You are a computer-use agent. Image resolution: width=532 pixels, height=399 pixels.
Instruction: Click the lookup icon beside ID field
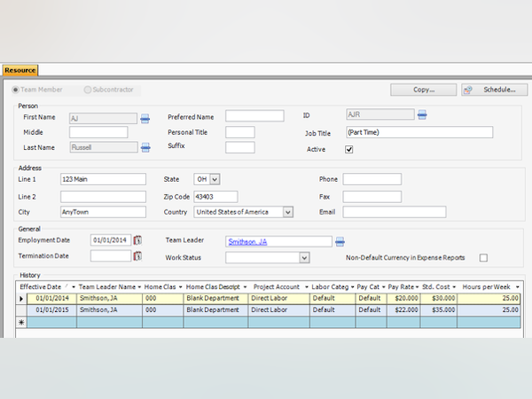click(x=422, y=114)
